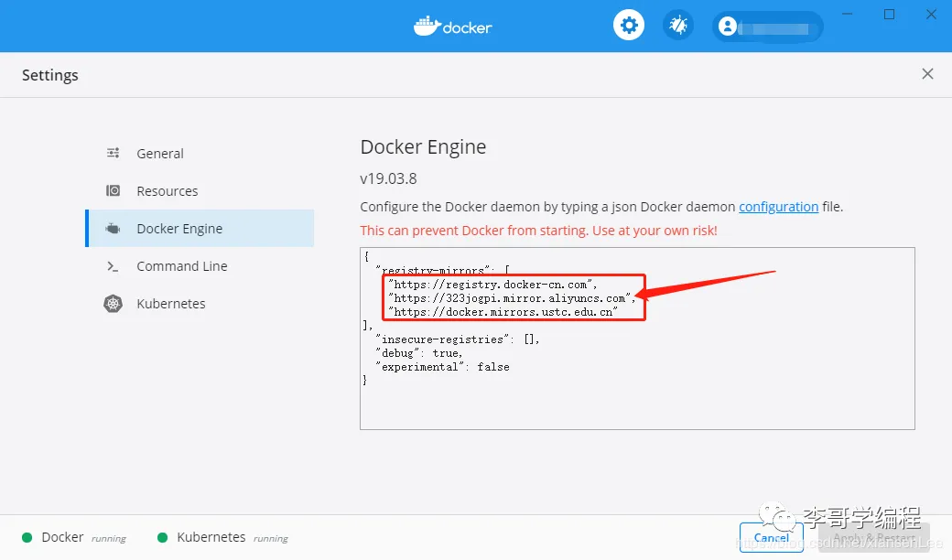Click the Docker running status indicator
952x560 pixels.
coord(74,537)
